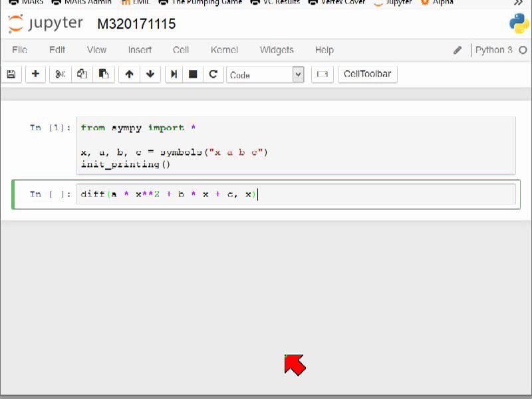Image resolution: width=532 pixels, height=399 pixels.
Task: Move the selected cell up
Action: tap(129, 74)
